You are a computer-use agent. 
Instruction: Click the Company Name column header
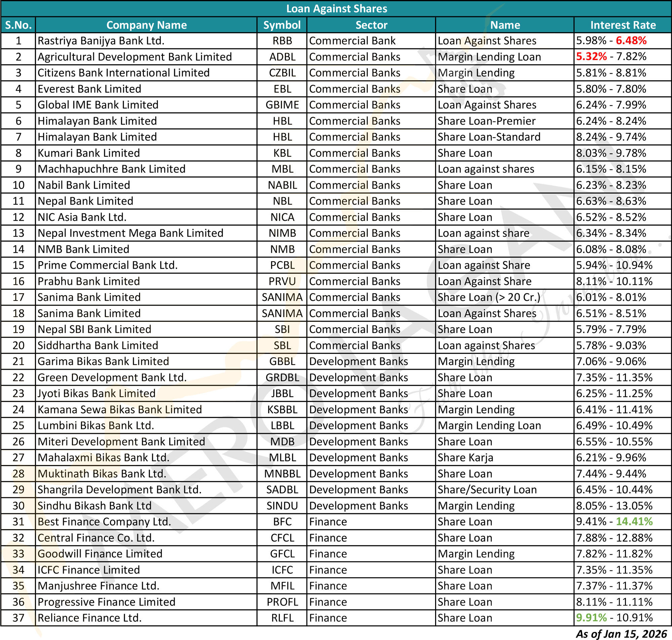click(146, 25)
